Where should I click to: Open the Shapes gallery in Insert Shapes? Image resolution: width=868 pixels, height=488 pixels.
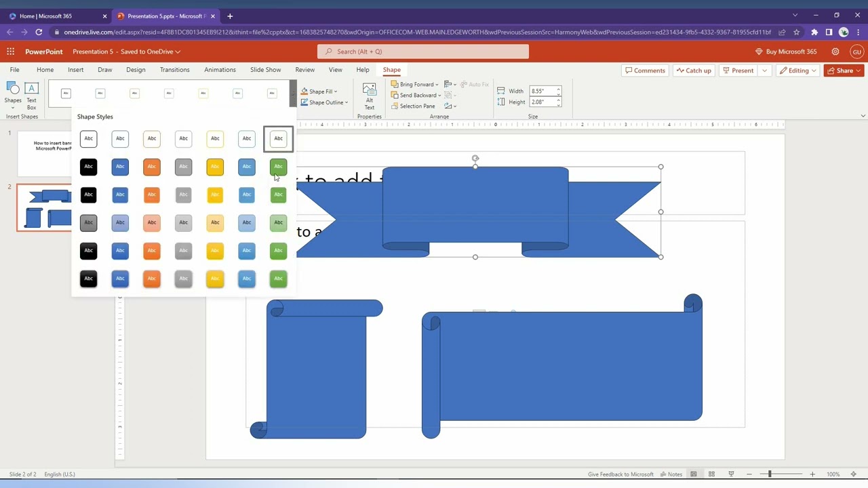tap(13, 94)
